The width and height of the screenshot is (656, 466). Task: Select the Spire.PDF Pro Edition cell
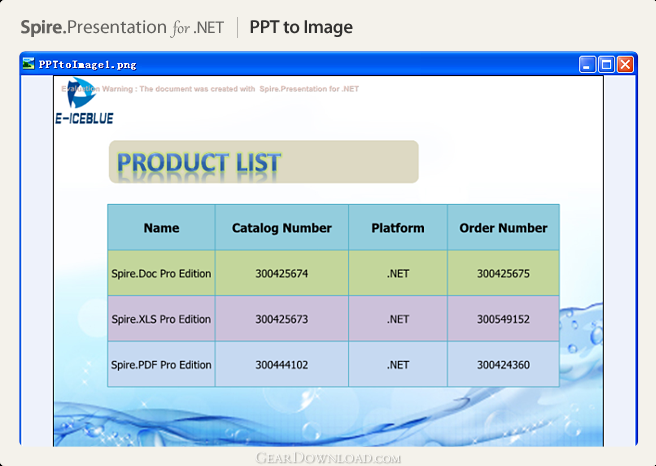pyautogui.click(x=161, y=364)
